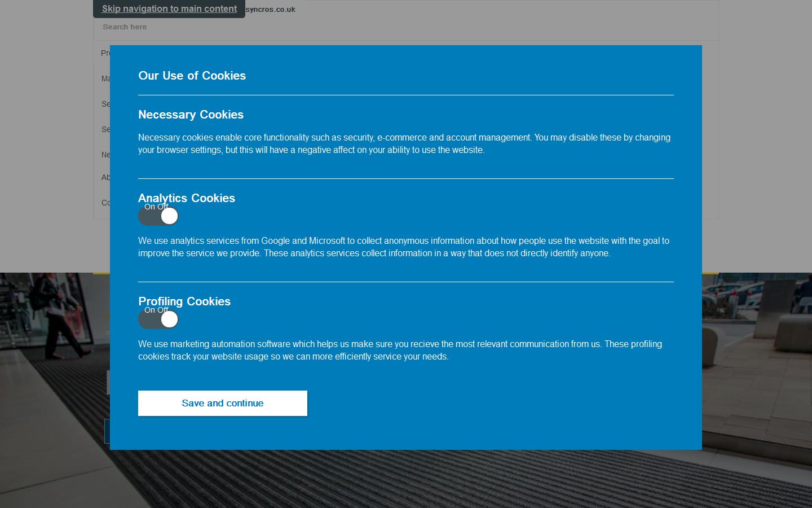This screenshot has height=508, width=812.
Task: Toggle the Analytics Cookies switch
Action: (158, 216)
